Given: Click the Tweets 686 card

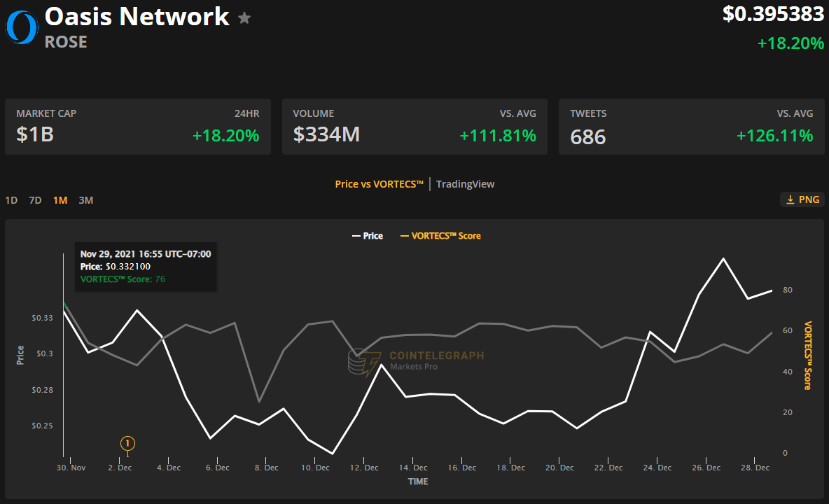Looking at the screenshot, I should click(691, 127).
